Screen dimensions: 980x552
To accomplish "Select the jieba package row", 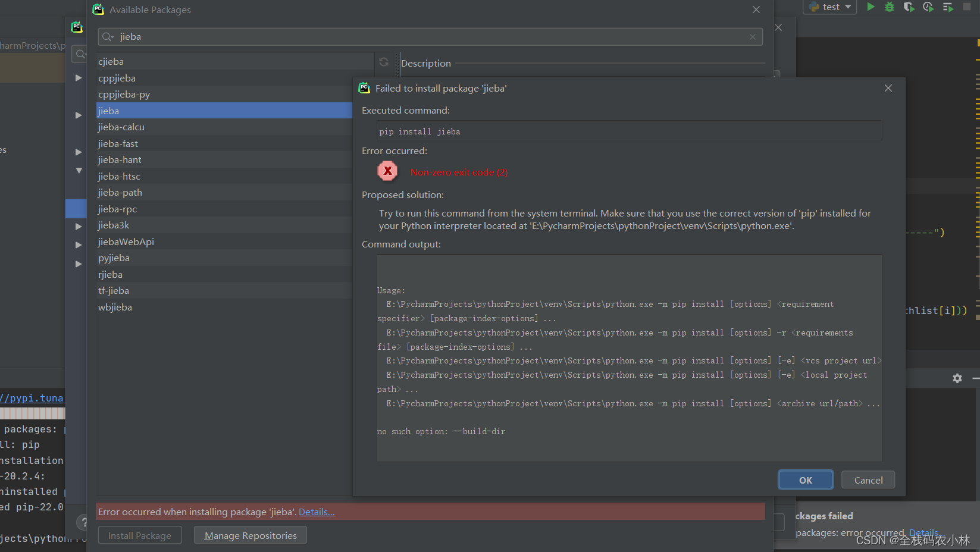I will (x=225, y=111).
